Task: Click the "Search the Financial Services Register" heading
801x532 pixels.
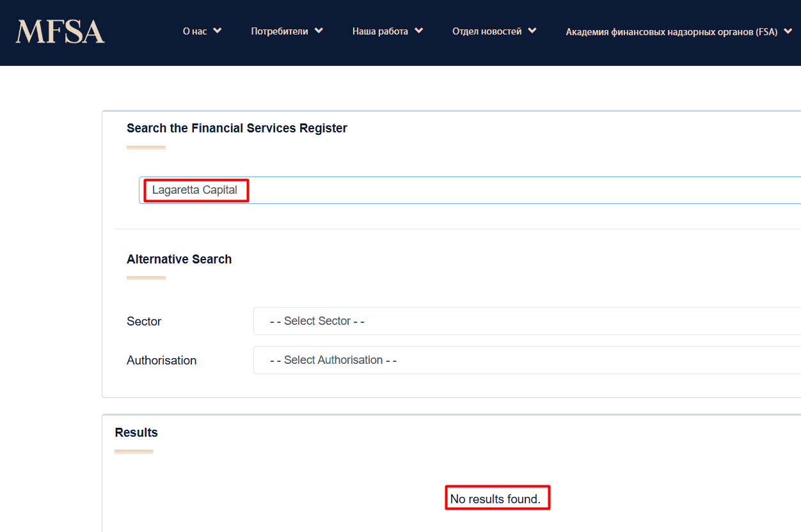Action: (237, 129)
